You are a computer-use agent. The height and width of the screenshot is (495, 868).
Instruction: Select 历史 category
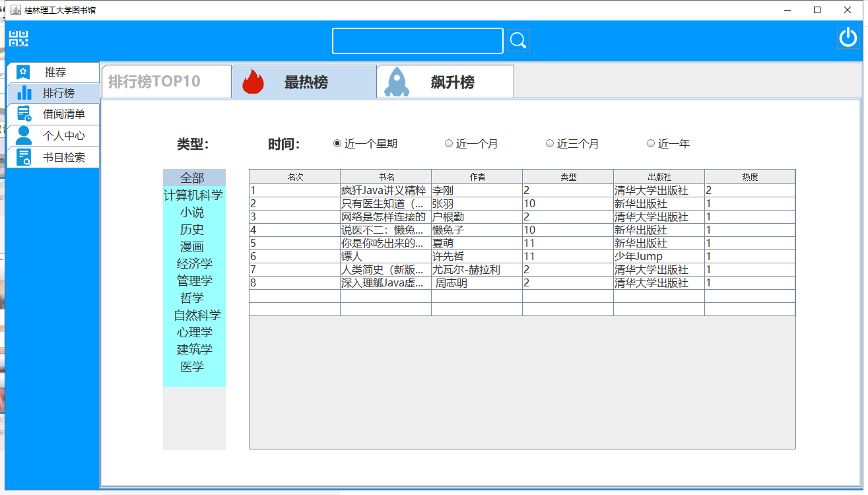click(194, 230)
